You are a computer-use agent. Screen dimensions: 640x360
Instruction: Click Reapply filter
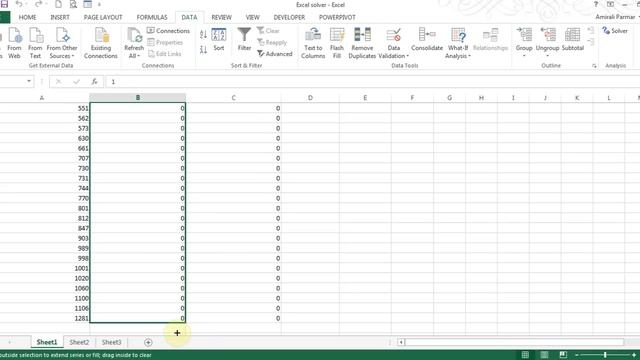[x=272, y=42]
